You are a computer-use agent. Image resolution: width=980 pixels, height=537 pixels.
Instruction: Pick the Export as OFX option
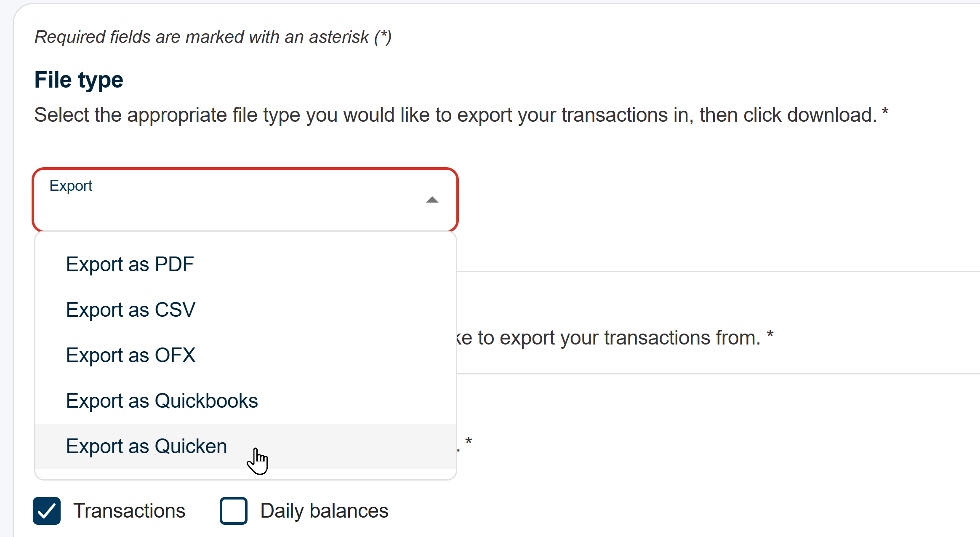point(130,355)
